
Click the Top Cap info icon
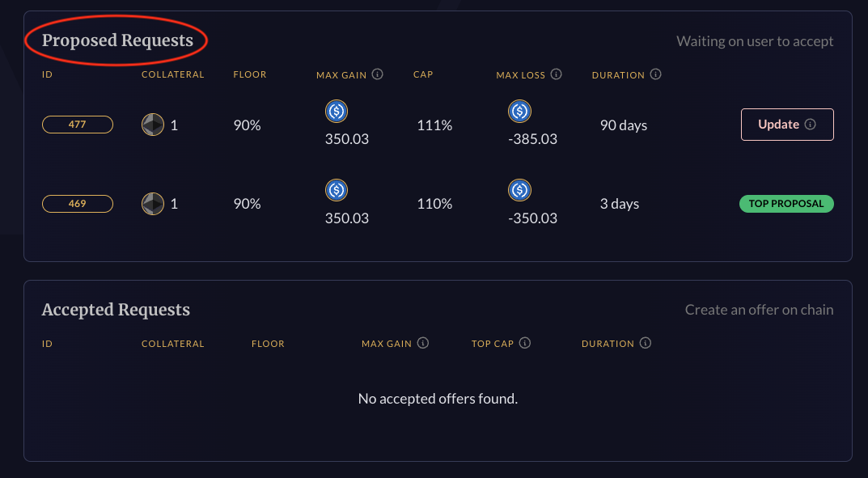(525, 343)
